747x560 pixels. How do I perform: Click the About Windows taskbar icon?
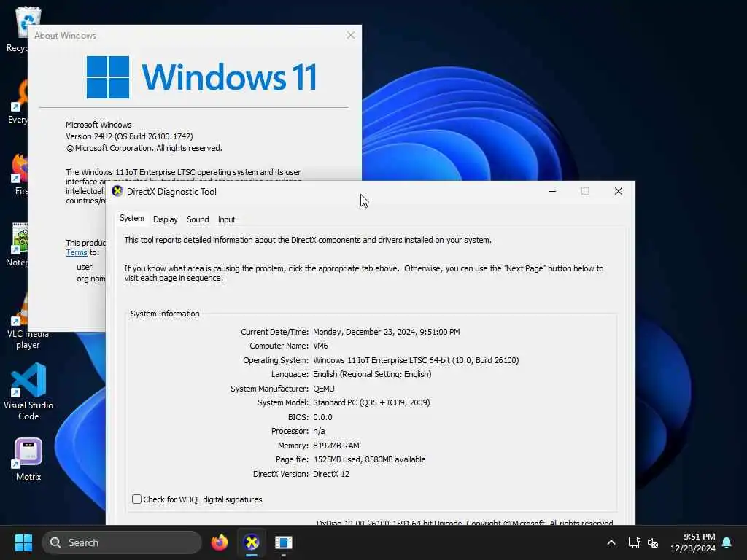point(284,542)
